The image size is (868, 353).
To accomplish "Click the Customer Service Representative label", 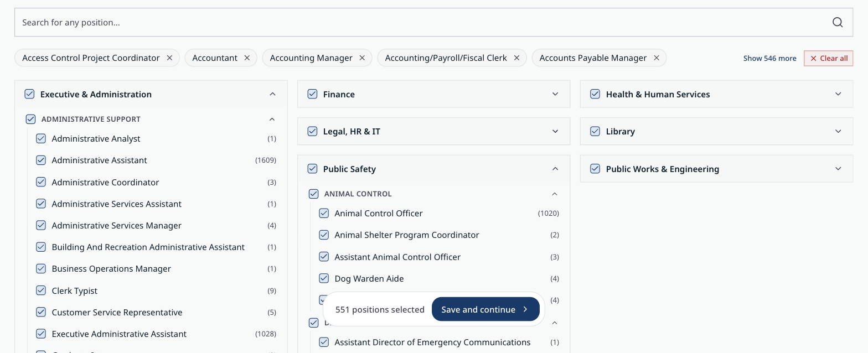I will click(117, 312).
